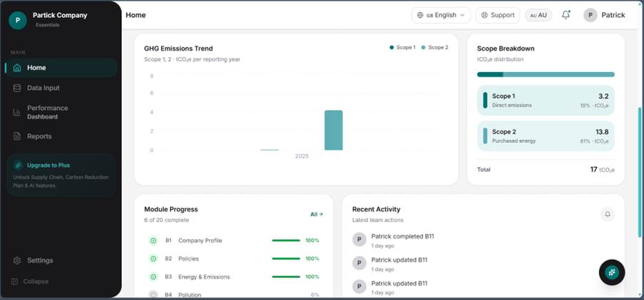This screenshot has width=644, height=300.
Task: Click the 'Scope Breakdown' heading
Action: [x=506, y=49]
